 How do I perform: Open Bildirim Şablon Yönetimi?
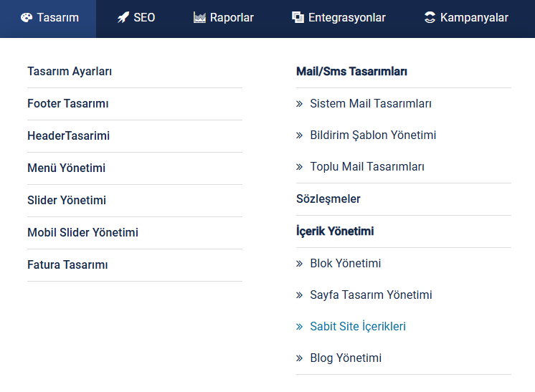point(373,135)
